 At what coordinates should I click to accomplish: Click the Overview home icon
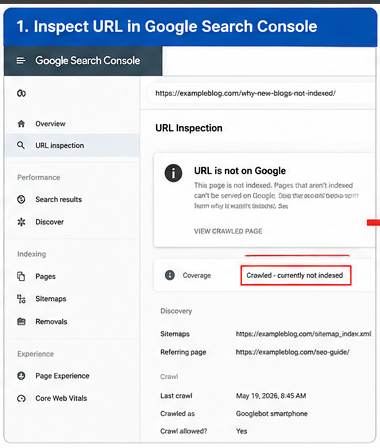(21, 124)
